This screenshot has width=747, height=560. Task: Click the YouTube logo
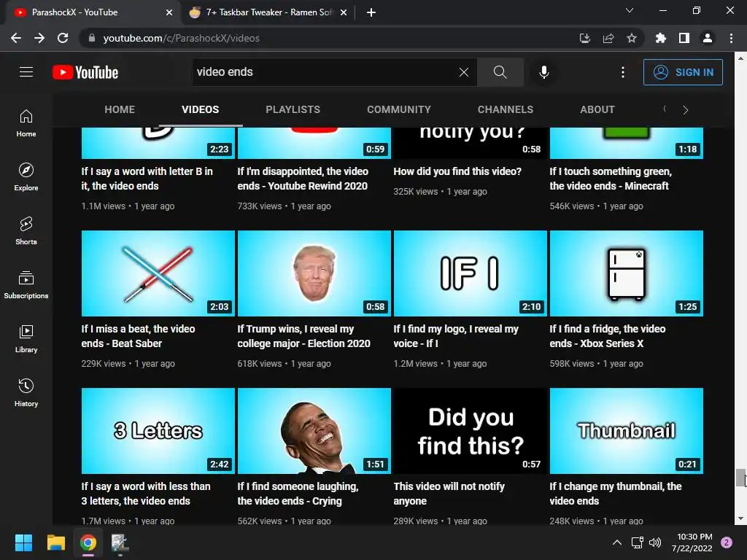click(85, 72)
